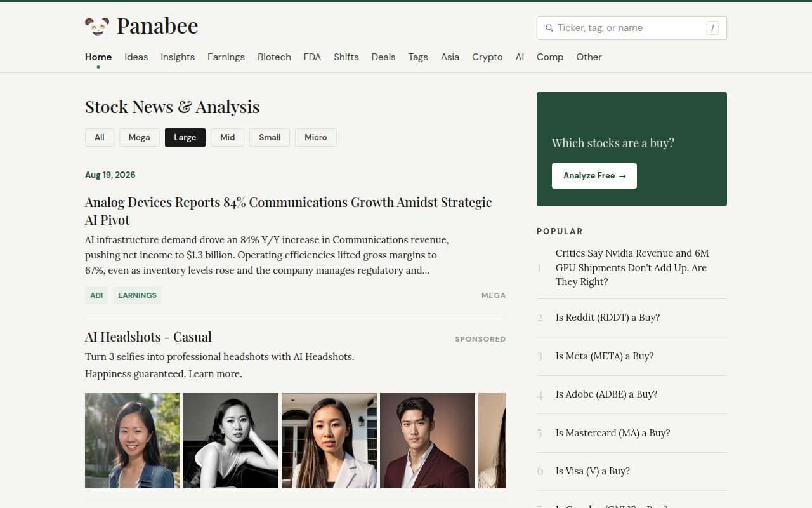The image size is (812, 508).
Task: Open headshot of woman in denim jacket
Action: 133,441
